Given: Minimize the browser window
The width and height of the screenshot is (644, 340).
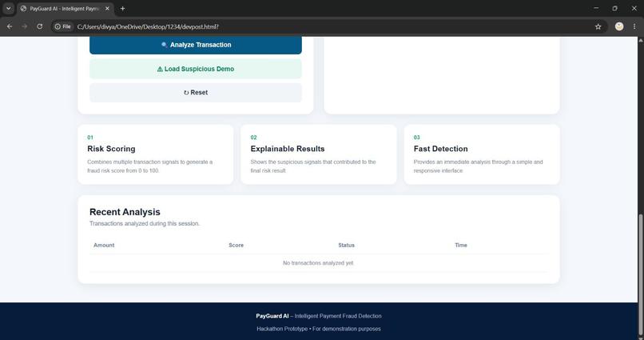Looking at the screenshot, I should pyautogui.click(x=596, y=8).
